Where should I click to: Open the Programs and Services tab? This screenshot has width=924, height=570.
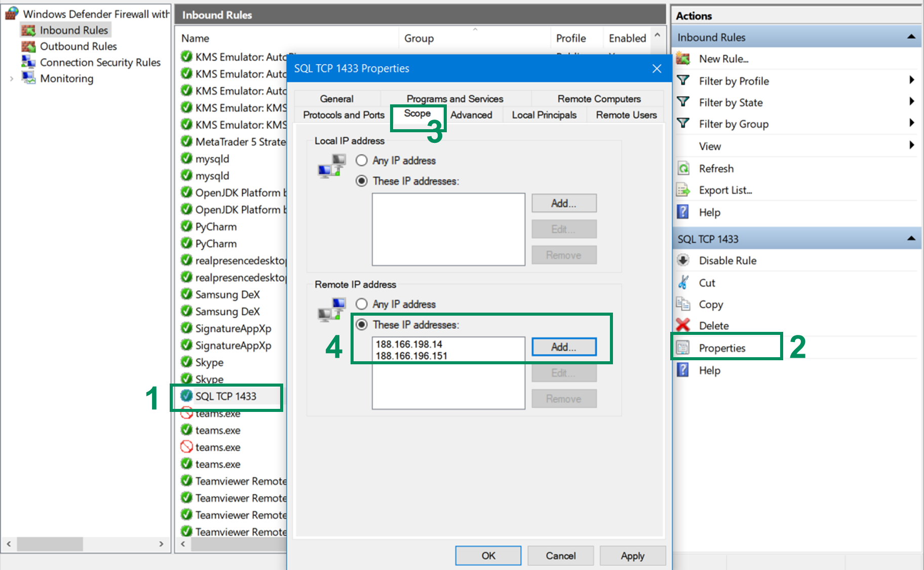point(454,98)
